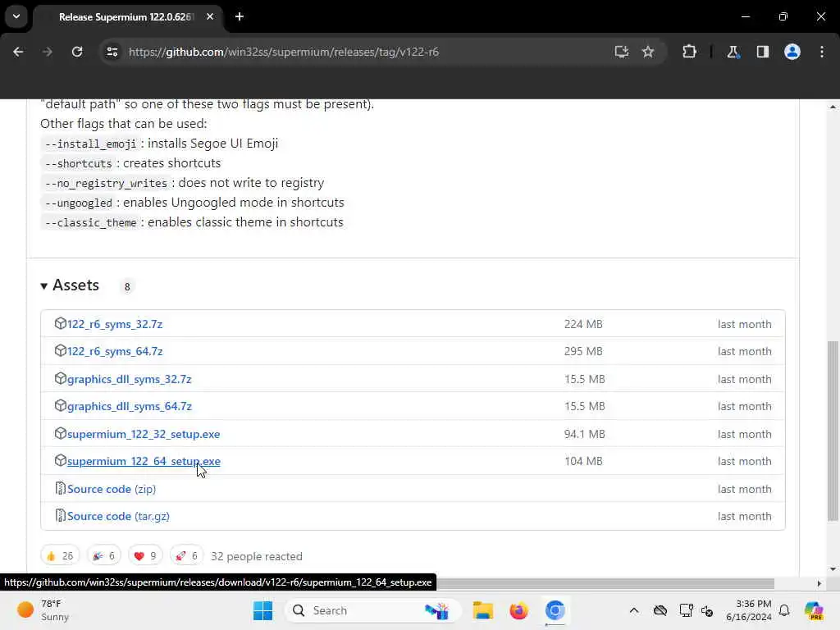Click the '--classic_theme' flag text

90,222
